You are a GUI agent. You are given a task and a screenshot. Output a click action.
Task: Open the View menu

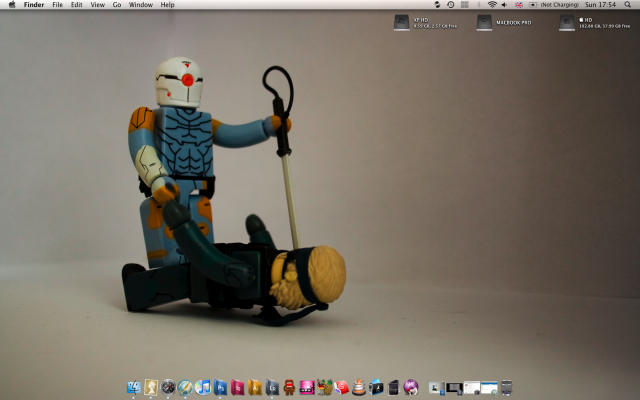98,4
